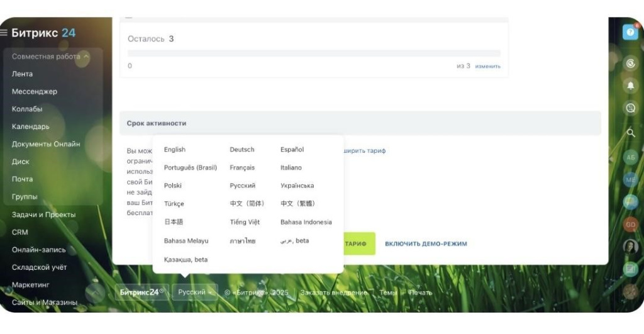The height and width of the screenshot is (334, 644).
Task: Select Bahasa Indonesia language
Action: [x=306, y=222]
